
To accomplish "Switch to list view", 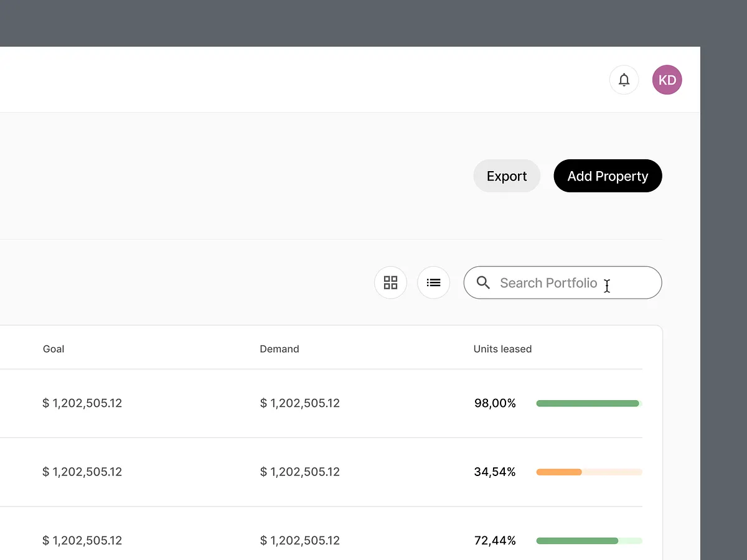I will (x=434, y=282).
